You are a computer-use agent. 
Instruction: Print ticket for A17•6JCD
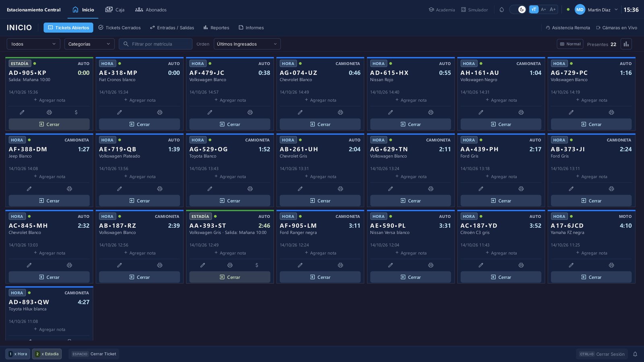click(x=611, y=265)
